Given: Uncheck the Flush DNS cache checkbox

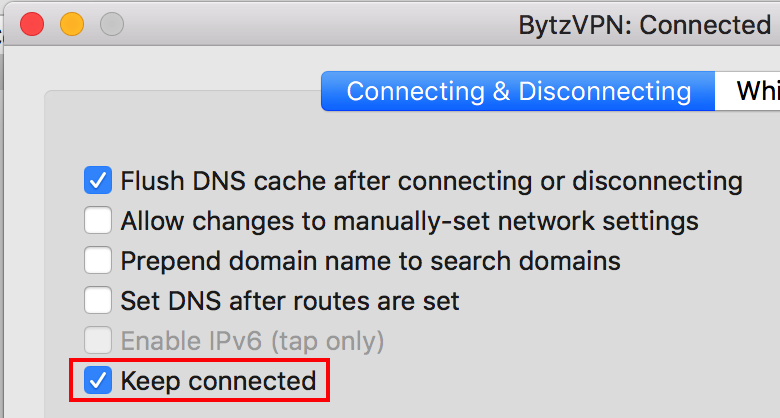Looking at the screenshot, I should [98, 180].
